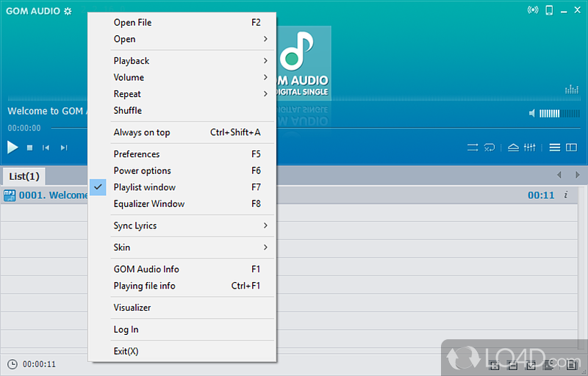Viewport: 588px width, 376px height.
Task: Toggle the repeat mode icon
Action: click(490, 148)
